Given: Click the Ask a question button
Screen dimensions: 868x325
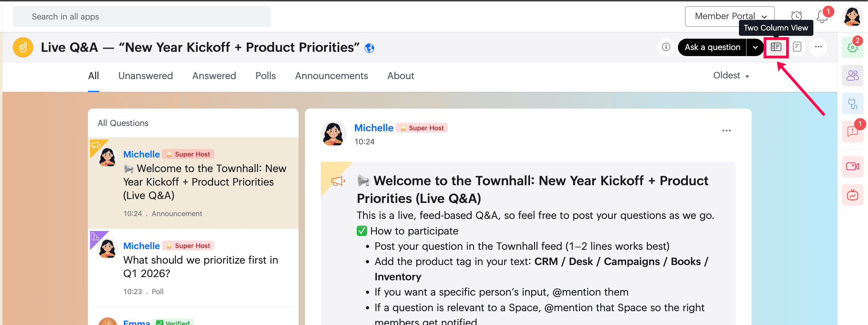Looking at the screenshot, I should 712,47.
